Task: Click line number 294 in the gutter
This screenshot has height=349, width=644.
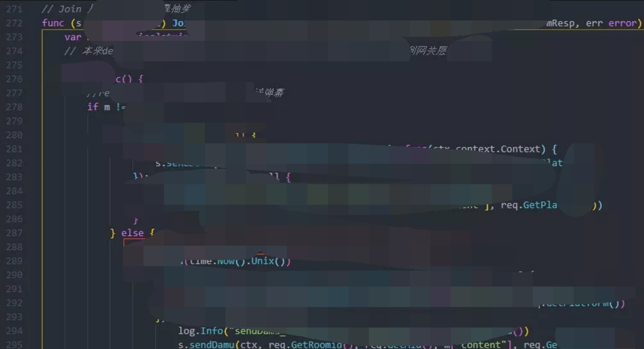Action: (15, 331)
